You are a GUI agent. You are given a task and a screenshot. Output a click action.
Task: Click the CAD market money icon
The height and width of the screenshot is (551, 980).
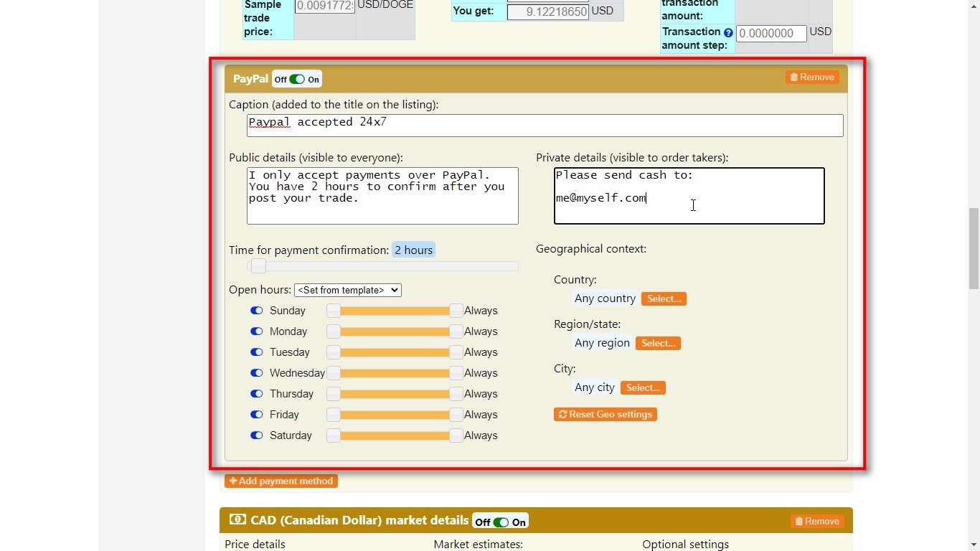pyautogui.click(x=237, y=519)
